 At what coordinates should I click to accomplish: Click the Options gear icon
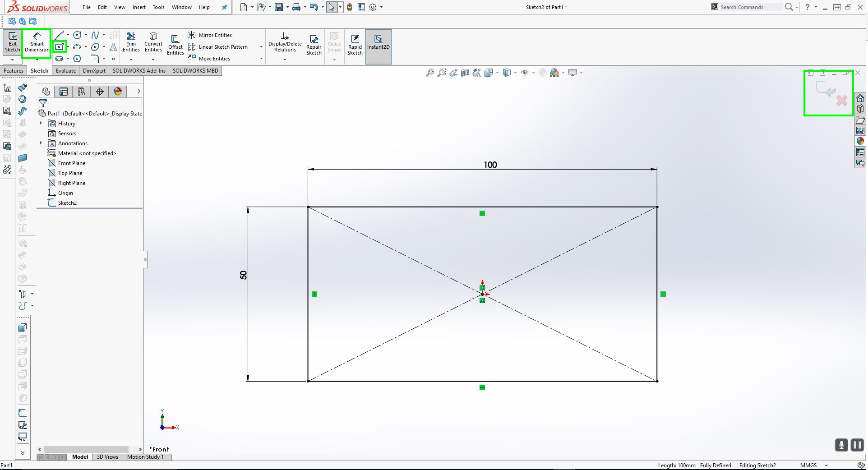pos(373,7)
